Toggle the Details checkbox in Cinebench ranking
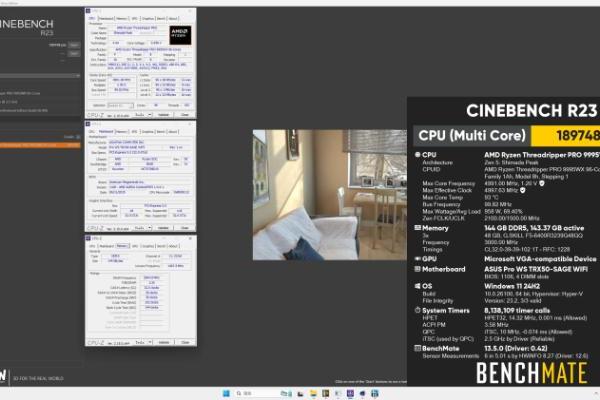Image resolution: width=600 pixels, height=400 pixels. (78, 137)
